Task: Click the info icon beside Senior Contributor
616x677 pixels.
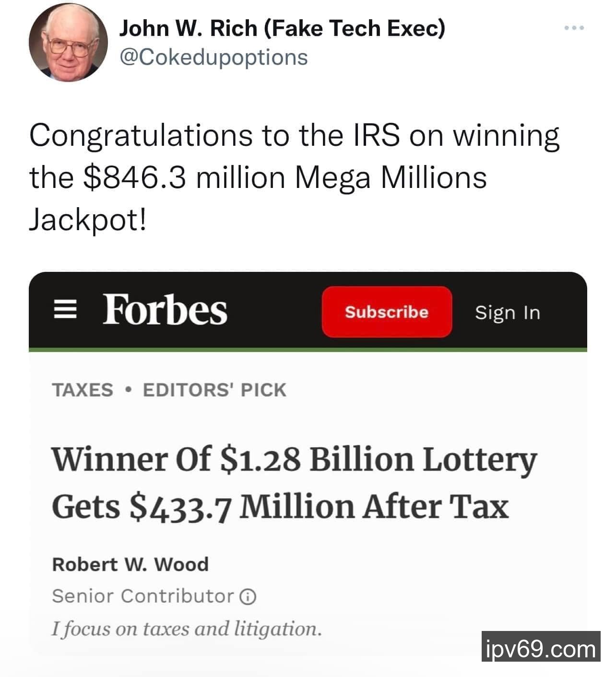Action: tap(248, 597)
